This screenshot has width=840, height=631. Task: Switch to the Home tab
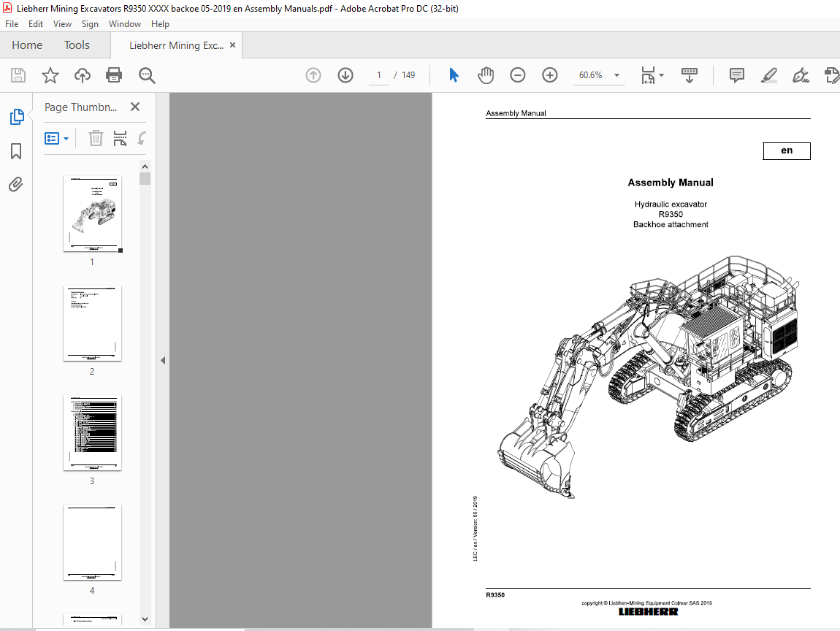point(27,45)
